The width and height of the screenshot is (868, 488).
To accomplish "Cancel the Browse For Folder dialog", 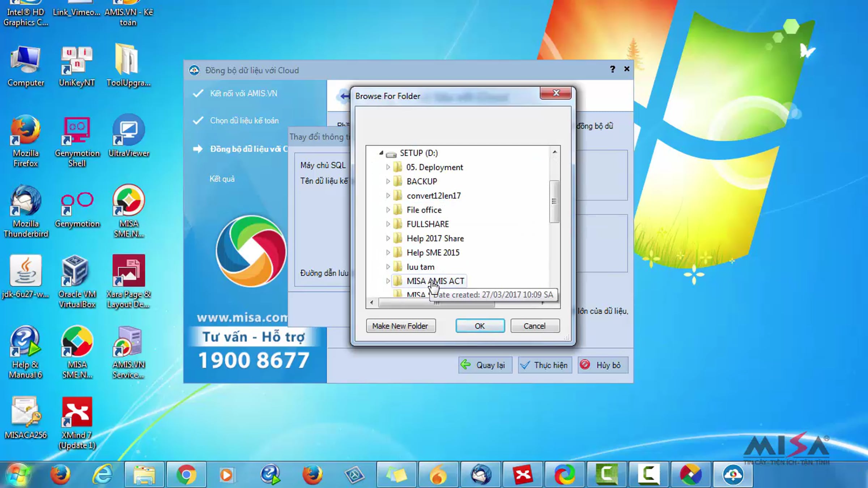I will (535, 326).
